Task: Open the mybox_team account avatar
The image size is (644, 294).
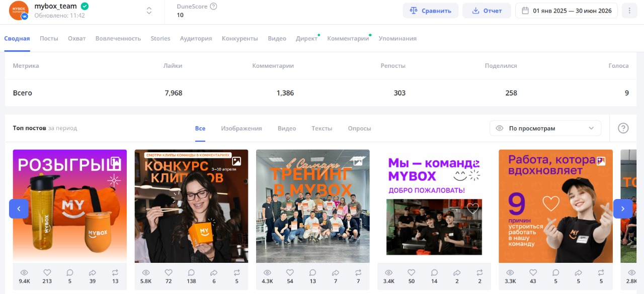Action: coord(19,11)
